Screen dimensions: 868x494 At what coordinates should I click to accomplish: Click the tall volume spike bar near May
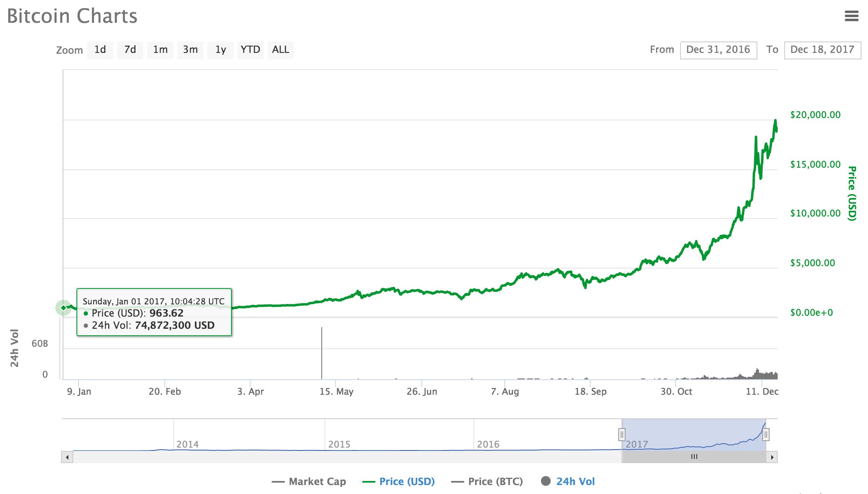tap(322, 353)
